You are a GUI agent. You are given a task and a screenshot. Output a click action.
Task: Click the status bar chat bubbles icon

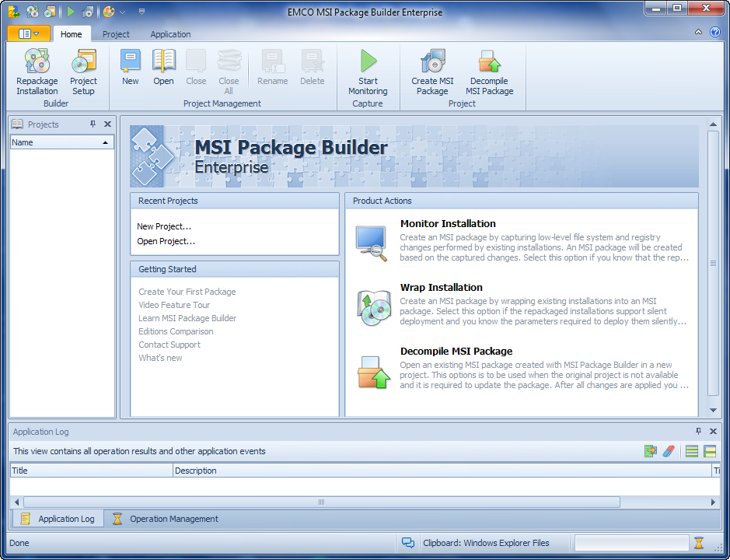tap(408, 543)
